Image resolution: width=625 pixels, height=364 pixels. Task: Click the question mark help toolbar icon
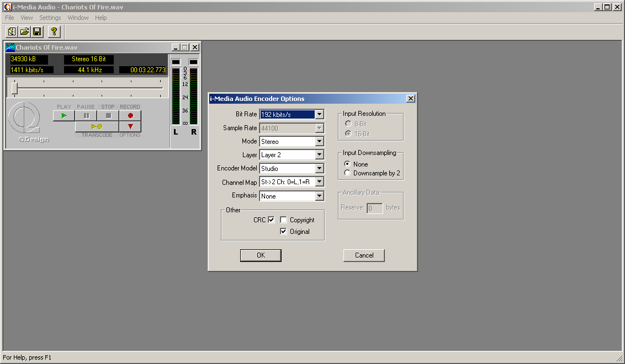point(54,31)
